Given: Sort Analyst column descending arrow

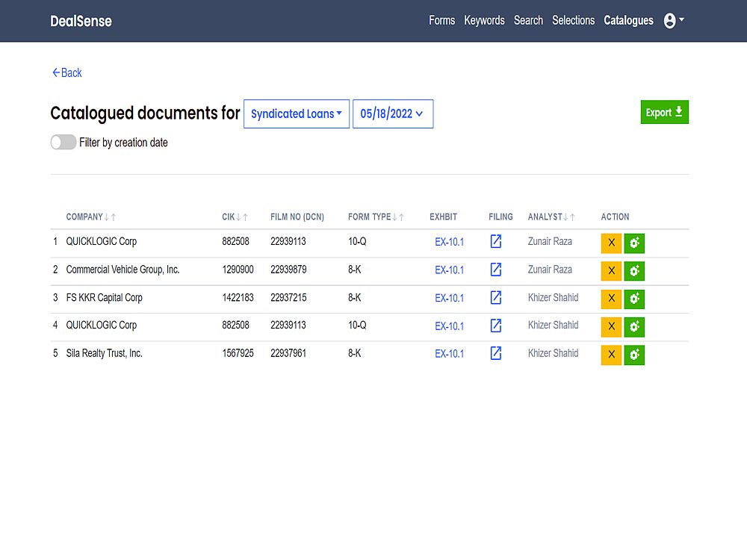Looking at the screenshot, I should click(565, 217).
